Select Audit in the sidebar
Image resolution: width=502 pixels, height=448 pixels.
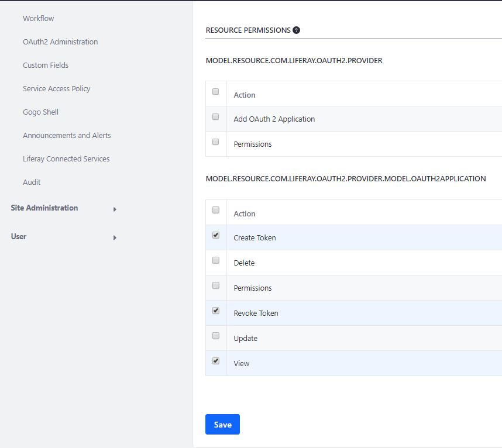click(32, 182)
